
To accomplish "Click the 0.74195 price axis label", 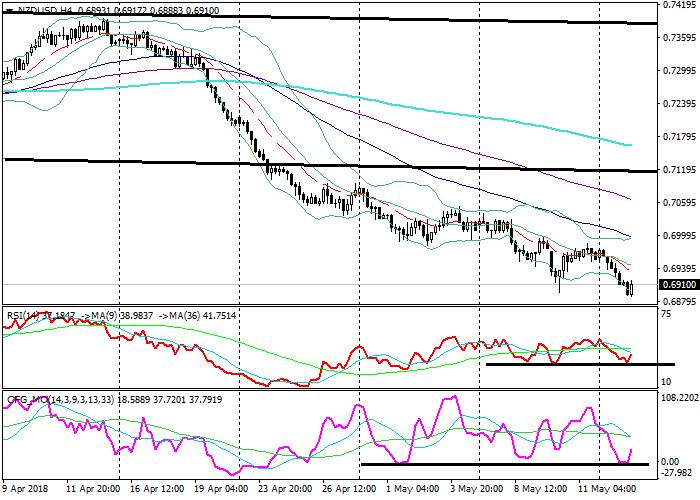I will (679, 6).
